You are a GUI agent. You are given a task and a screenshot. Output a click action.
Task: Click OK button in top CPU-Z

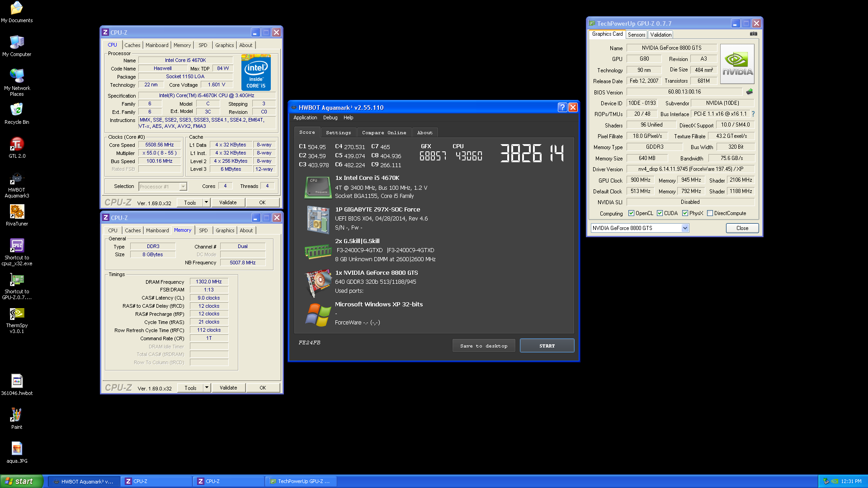pos(263,202)
